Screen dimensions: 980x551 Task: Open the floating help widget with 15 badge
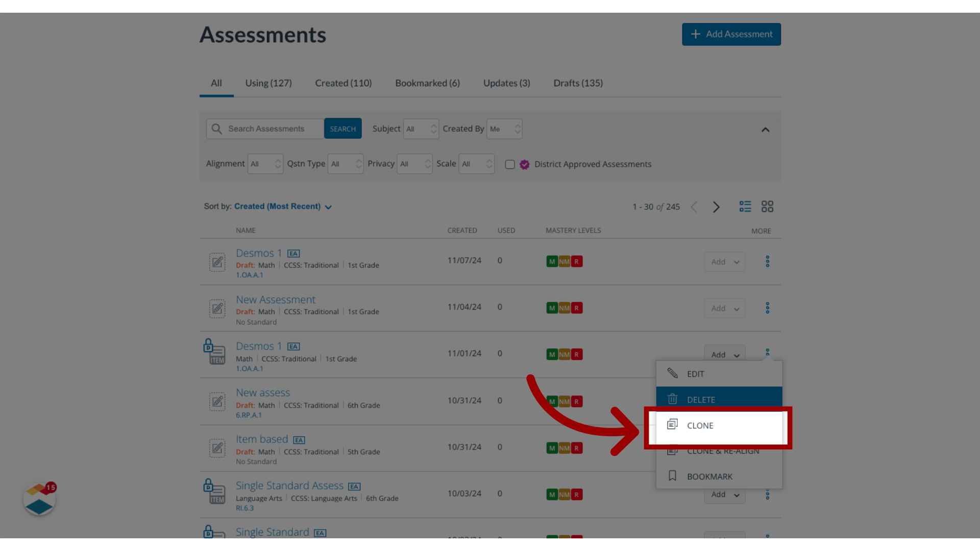[39, 498]
